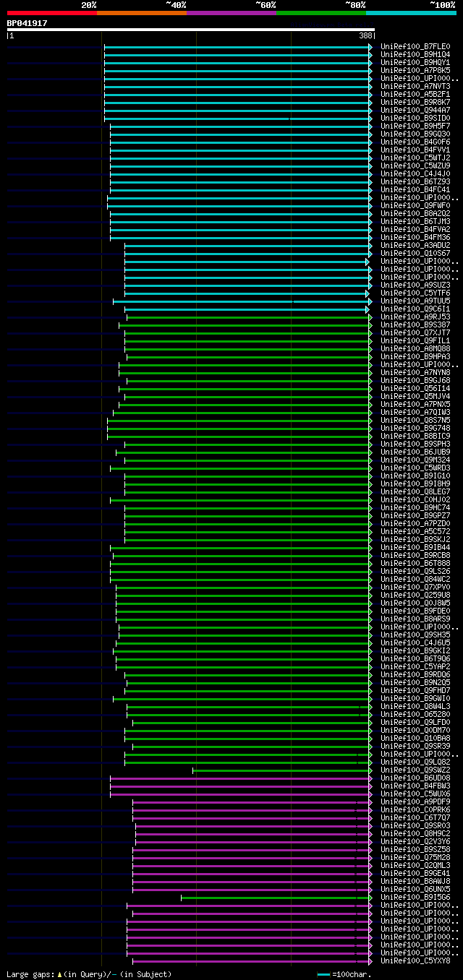This screenshot has width=463, height=980.
Task: Open hit UniRef100_Q75M28
Action: click(x=415, y=858)
